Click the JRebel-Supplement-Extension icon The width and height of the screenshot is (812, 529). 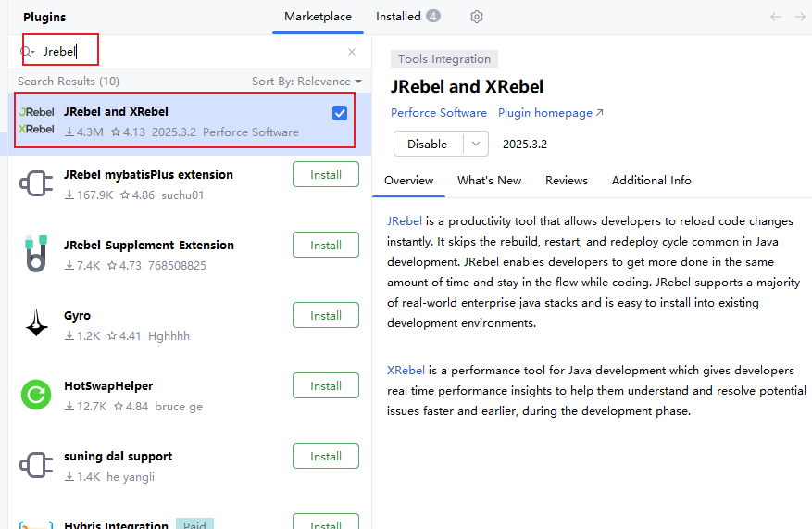click(36, 254)
